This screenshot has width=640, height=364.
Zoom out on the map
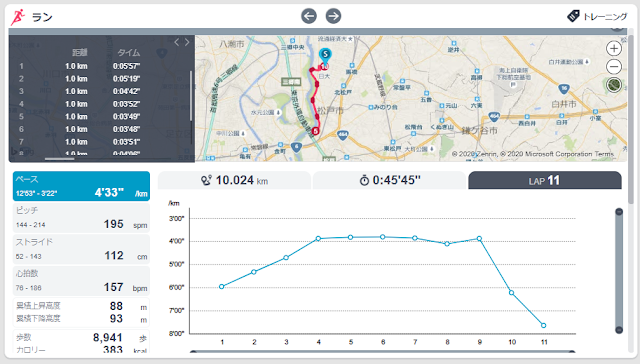(x=613, y=67)
